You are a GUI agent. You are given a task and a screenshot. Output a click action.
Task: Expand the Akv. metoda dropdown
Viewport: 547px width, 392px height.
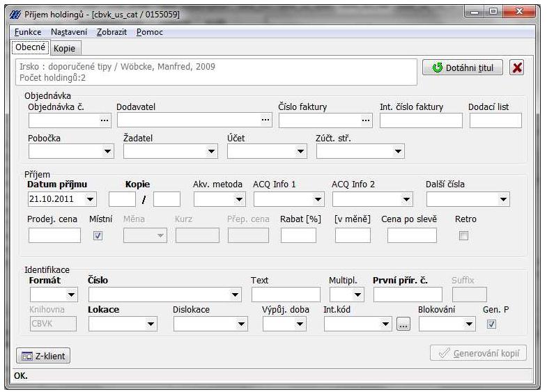coord(239,200)
